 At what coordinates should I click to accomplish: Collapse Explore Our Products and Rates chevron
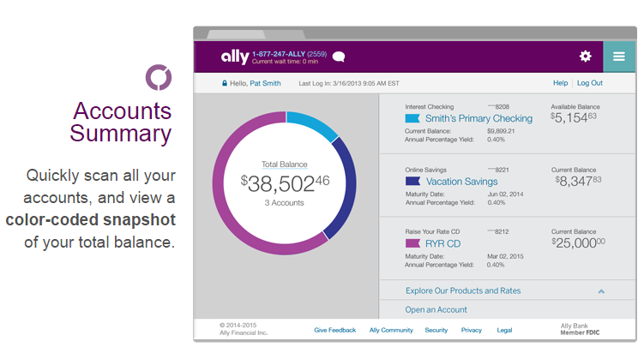coord(601,291)
